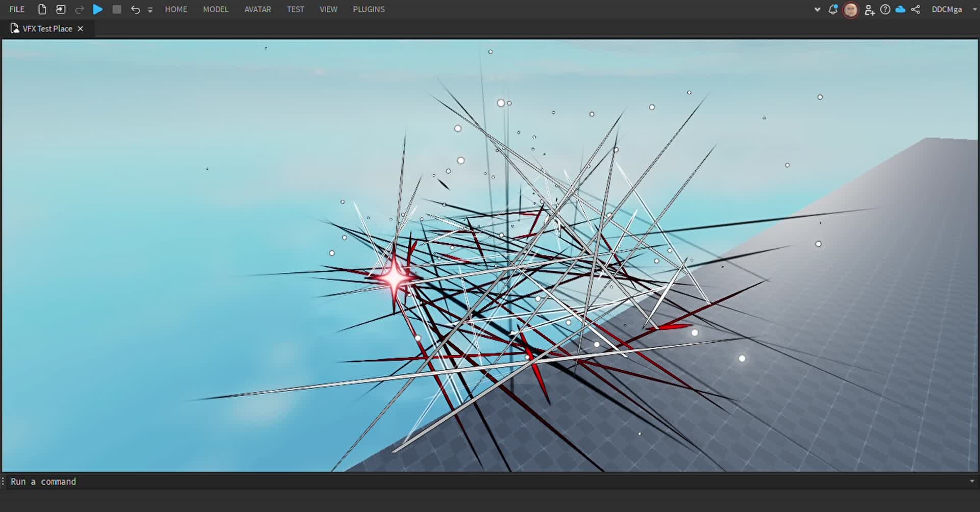Undo the last action
Viewport: 980px width, 512px height.
pyautogui.click(x=134, y=9)
